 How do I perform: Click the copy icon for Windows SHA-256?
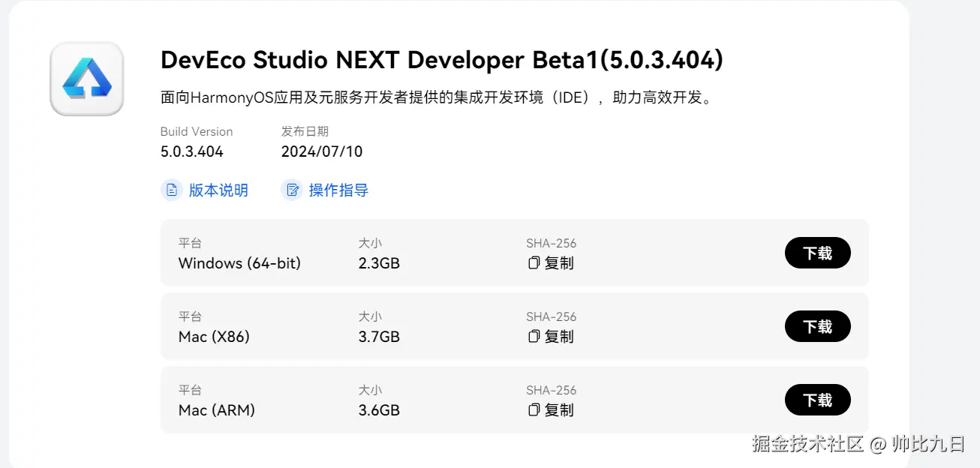click(x=534, y=263)
